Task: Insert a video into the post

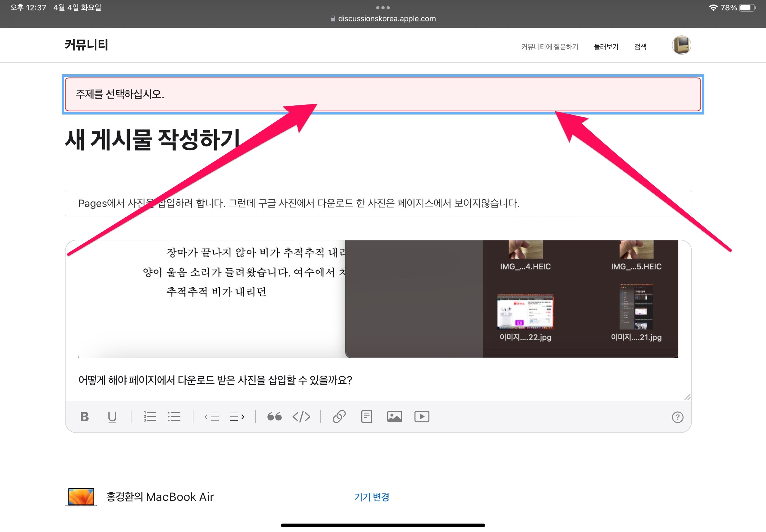Action: [422, 417]
